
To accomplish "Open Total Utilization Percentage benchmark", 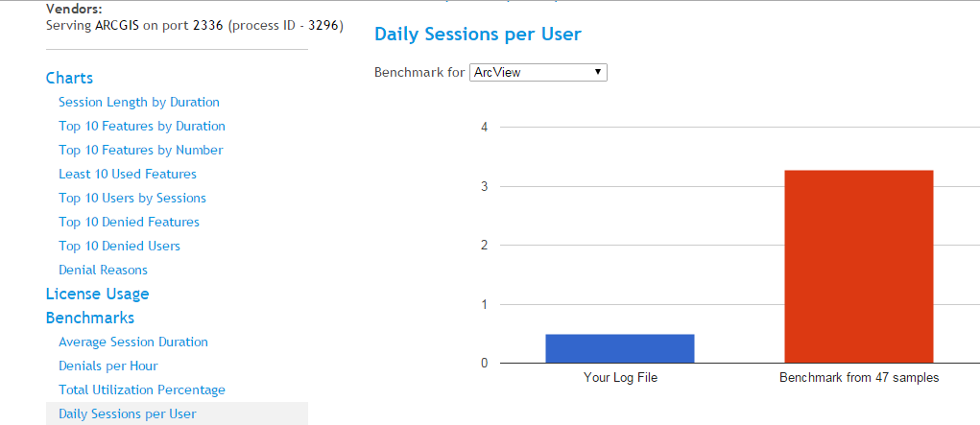I will point(141,390).
